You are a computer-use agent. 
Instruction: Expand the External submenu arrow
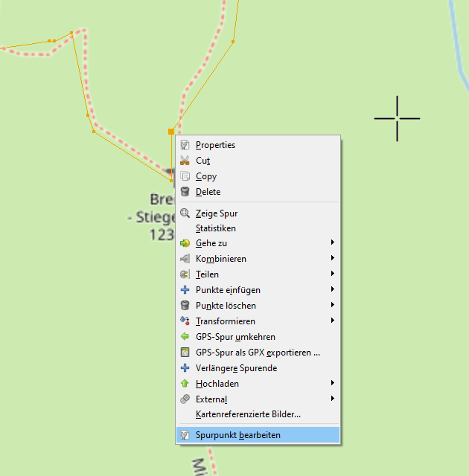tap(333, 399)
